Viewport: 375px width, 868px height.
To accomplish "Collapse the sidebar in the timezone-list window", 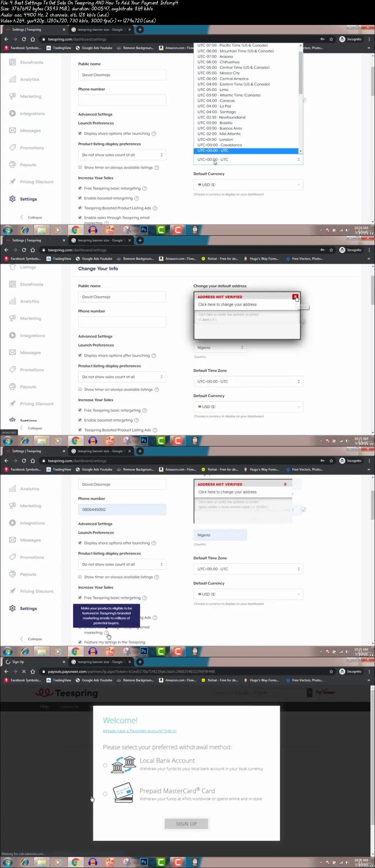I will (x=31, y=217).
